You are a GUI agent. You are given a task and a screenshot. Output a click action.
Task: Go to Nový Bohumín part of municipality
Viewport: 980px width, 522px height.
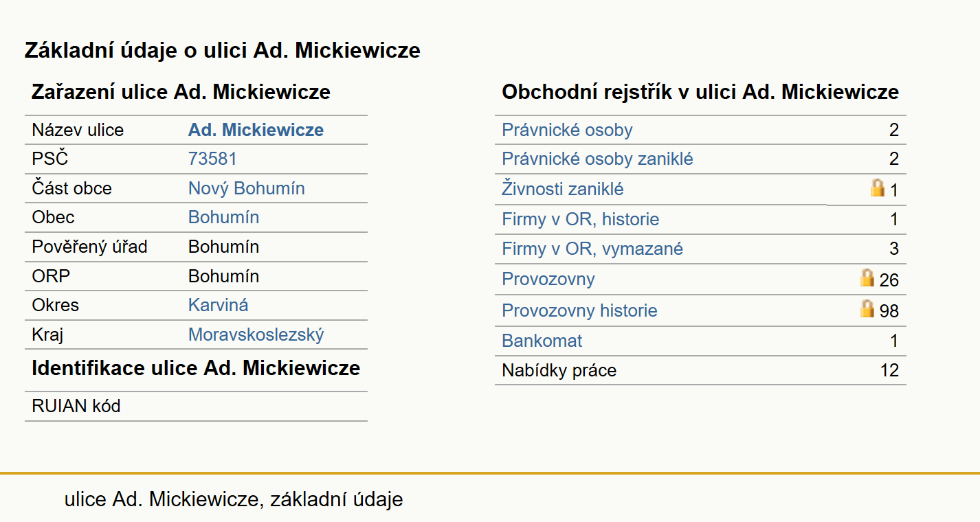point(247,188)
